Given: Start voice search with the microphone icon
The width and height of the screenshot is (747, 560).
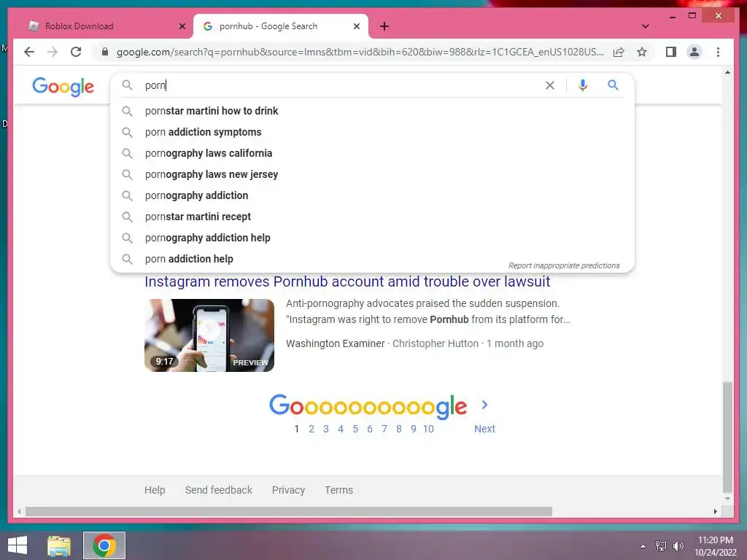Looking at the screenshot, I should (582, 85).
